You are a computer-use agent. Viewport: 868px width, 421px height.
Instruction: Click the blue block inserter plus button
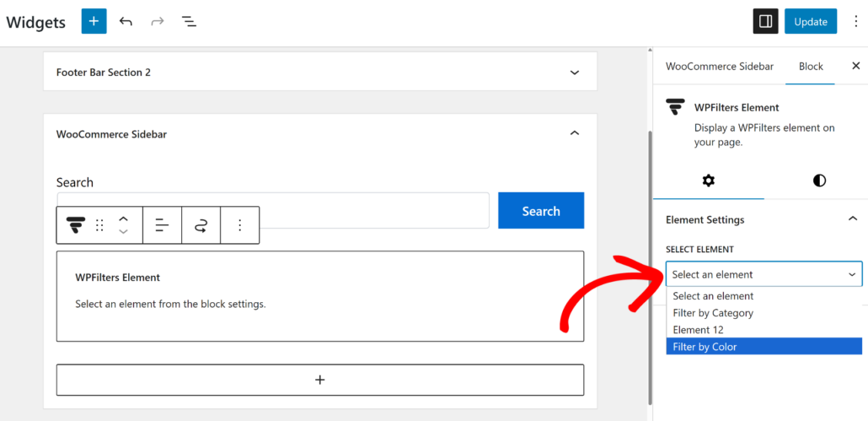94,22
